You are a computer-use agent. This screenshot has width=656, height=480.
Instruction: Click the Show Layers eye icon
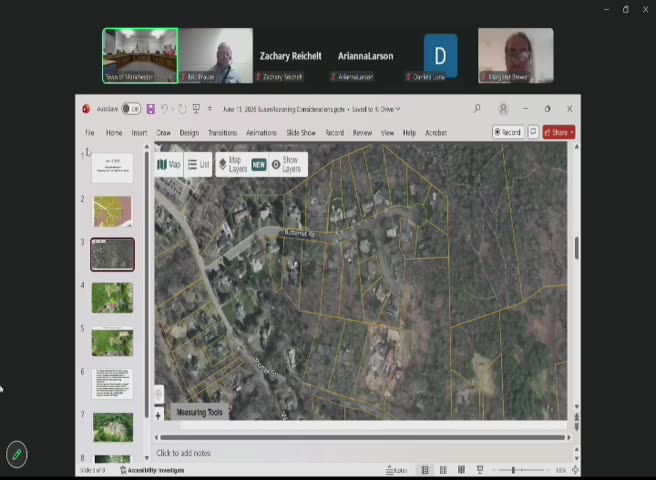[x=276, y=164]
